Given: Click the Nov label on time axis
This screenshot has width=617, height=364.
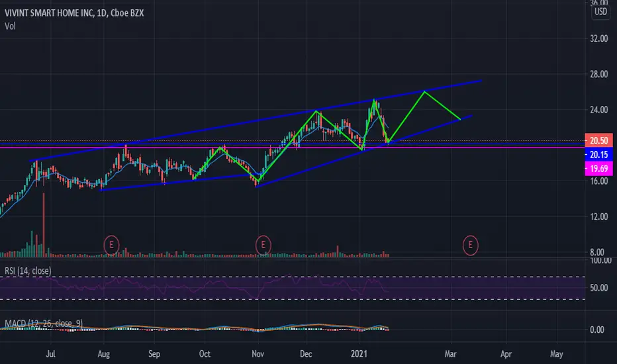Looking at the screenshot, I should [x=258, y=354].
